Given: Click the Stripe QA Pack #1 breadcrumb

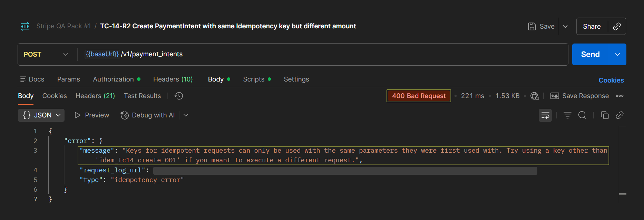Looking at the screenshot, I should click(x=64, y=26).
